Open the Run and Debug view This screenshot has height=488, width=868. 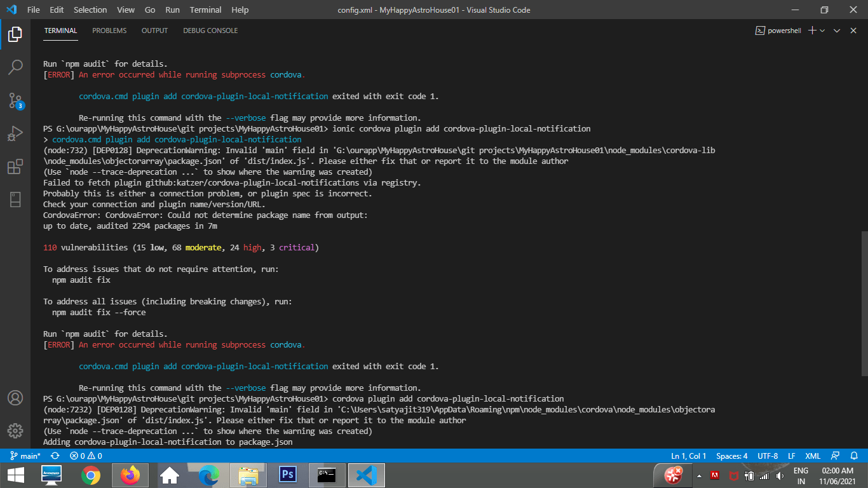[15, 133]
